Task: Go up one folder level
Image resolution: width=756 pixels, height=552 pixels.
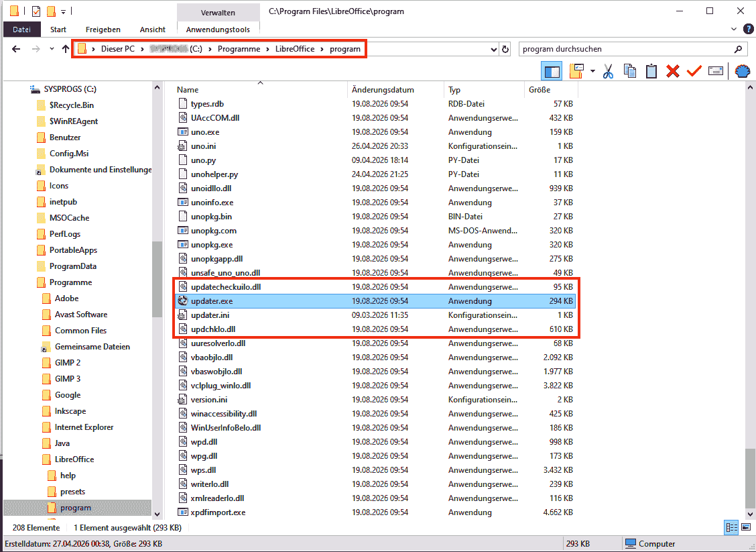Action: click(66, 49)
